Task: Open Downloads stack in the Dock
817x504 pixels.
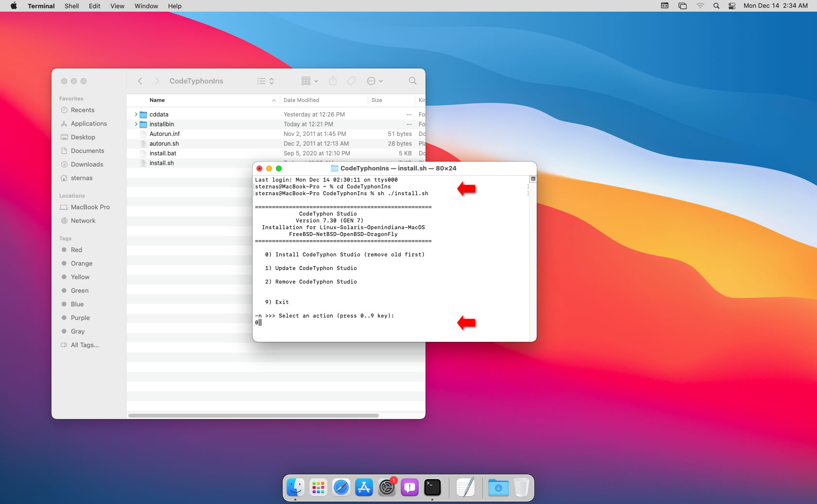Action: coord(498,487)
